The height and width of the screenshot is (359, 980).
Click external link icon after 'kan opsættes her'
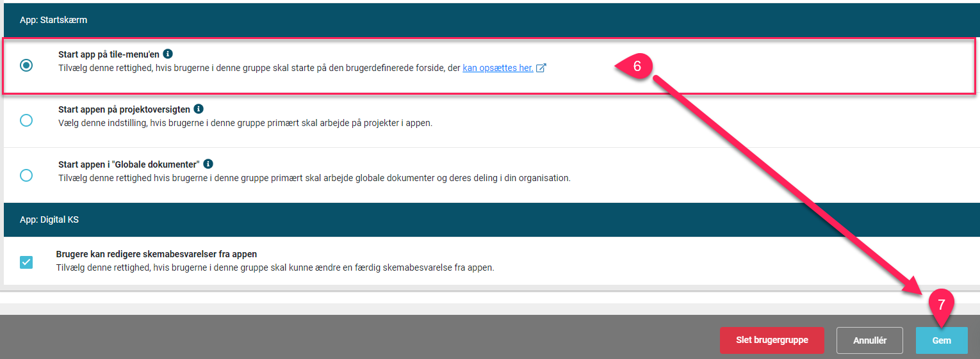(x=541, y=68)
